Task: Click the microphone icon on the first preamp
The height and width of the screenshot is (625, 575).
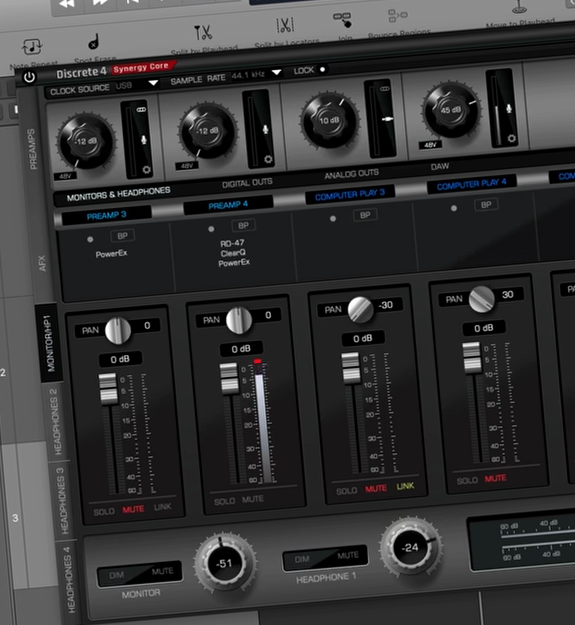Action: pos(144,140)
